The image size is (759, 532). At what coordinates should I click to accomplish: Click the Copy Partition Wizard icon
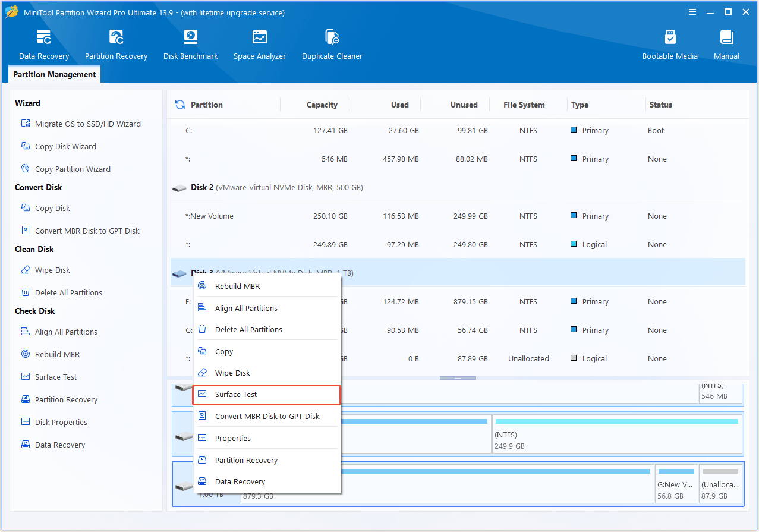point(26,169)
